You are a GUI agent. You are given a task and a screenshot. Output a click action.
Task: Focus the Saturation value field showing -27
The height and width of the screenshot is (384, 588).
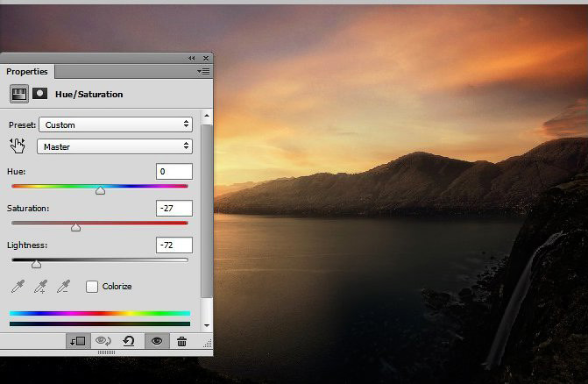174,208
